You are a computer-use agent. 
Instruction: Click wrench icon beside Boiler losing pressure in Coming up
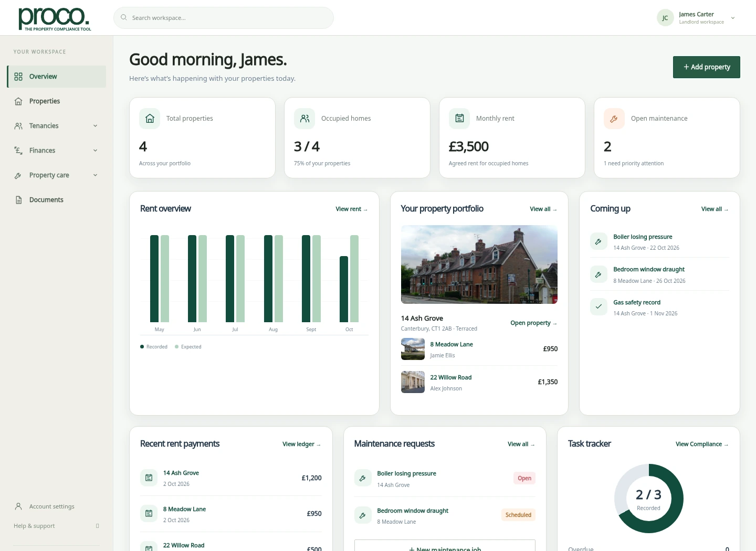598,241
